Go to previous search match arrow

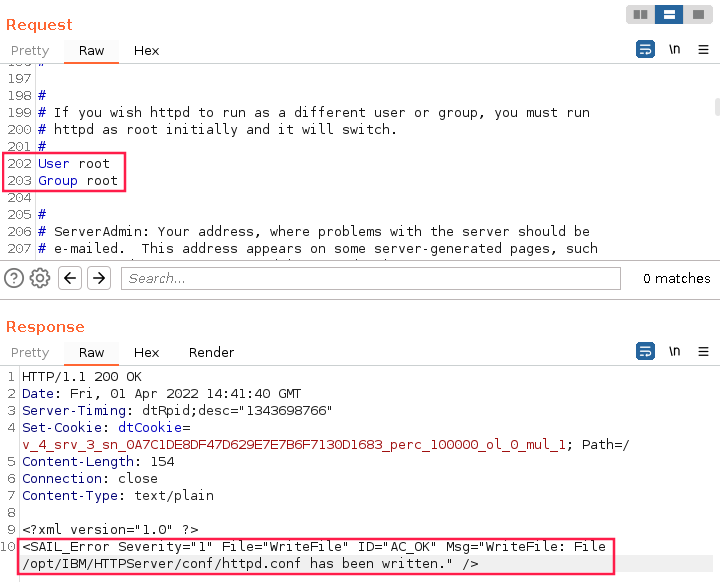[70, 278]
